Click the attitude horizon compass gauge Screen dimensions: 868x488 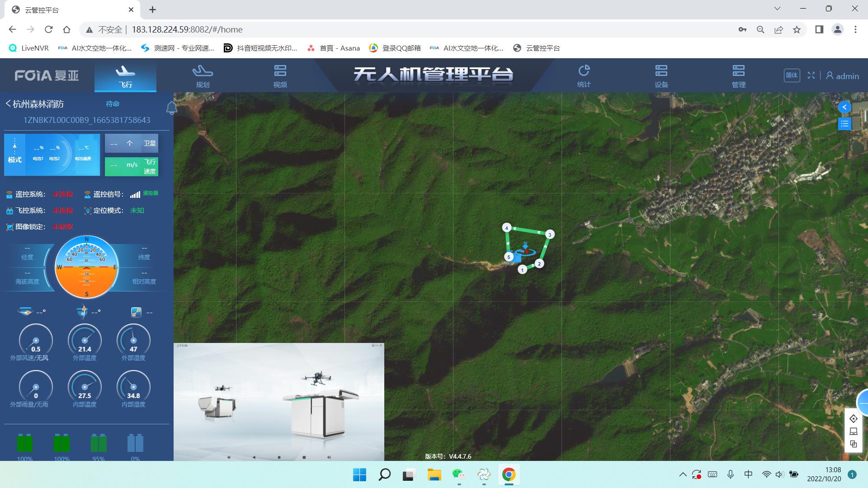[86, 267]
